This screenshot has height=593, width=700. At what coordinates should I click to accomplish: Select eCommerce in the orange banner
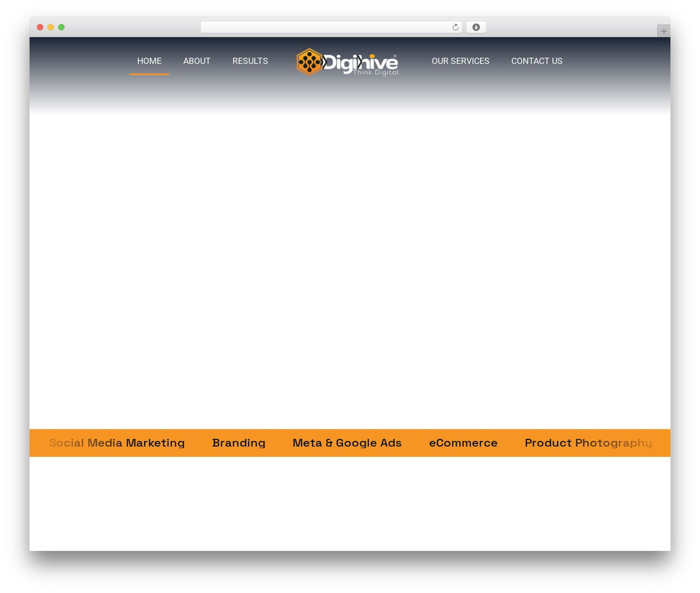coord(463,443)
